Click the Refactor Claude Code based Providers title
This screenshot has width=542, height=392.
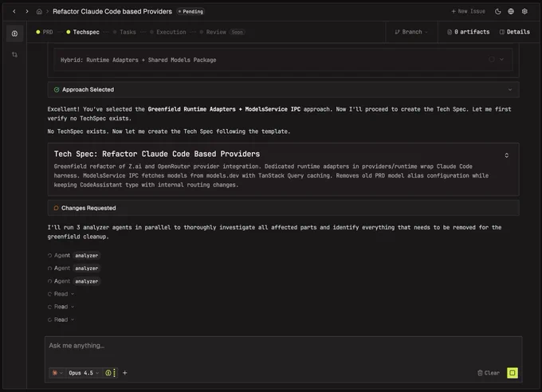(x=112, y=11)
